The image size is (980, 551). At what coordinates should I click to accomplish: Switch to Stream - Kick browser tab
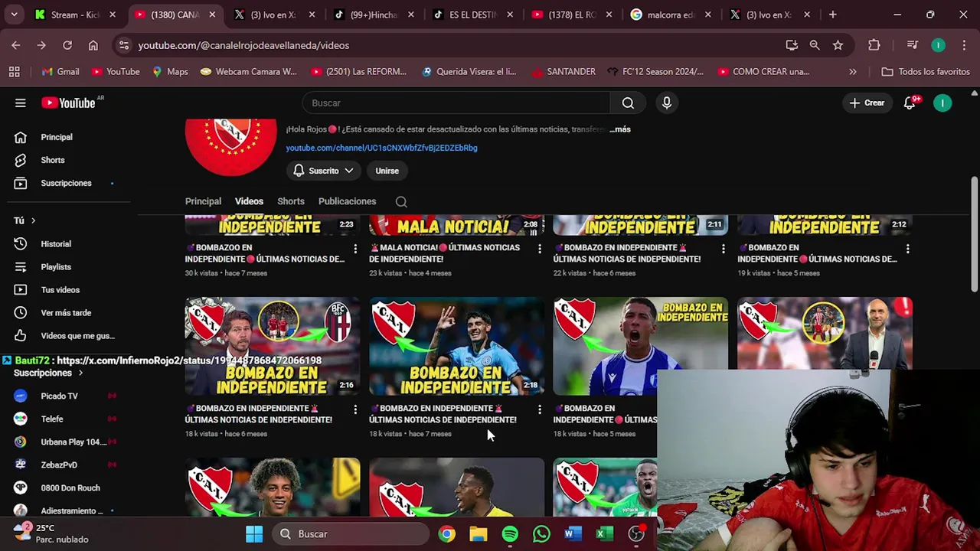pyautogui.click(x=75, y=15)
